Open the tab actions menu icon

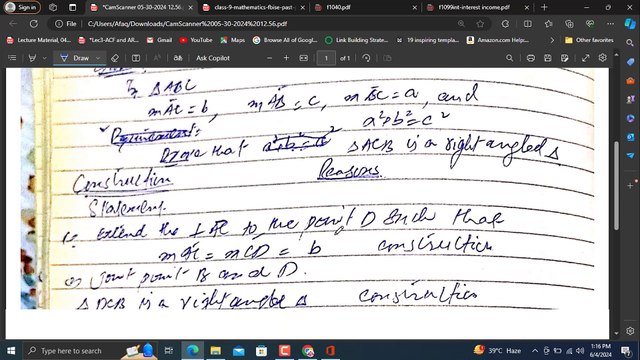pyautogui.click(x=73, y=7)
